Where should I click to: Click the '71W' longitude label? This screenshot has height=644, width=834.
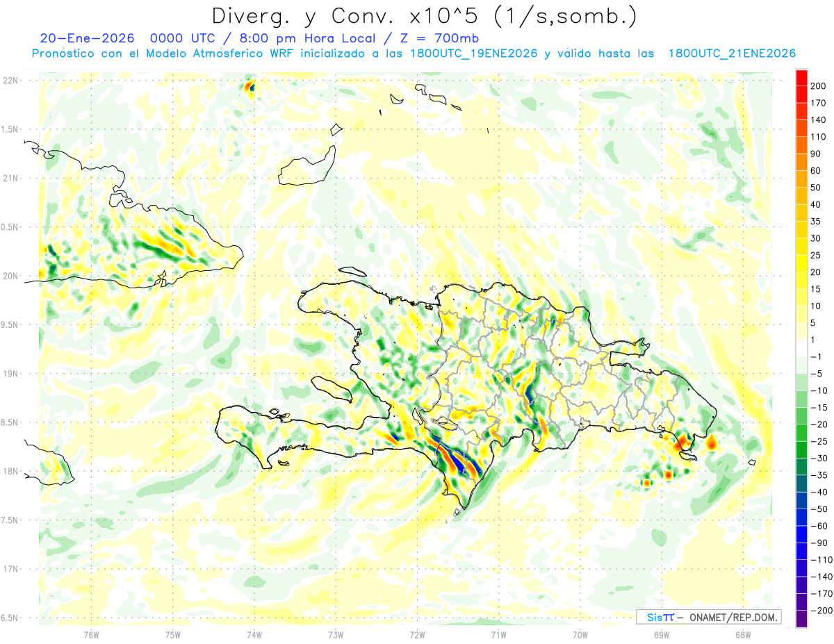click(498, 635)
